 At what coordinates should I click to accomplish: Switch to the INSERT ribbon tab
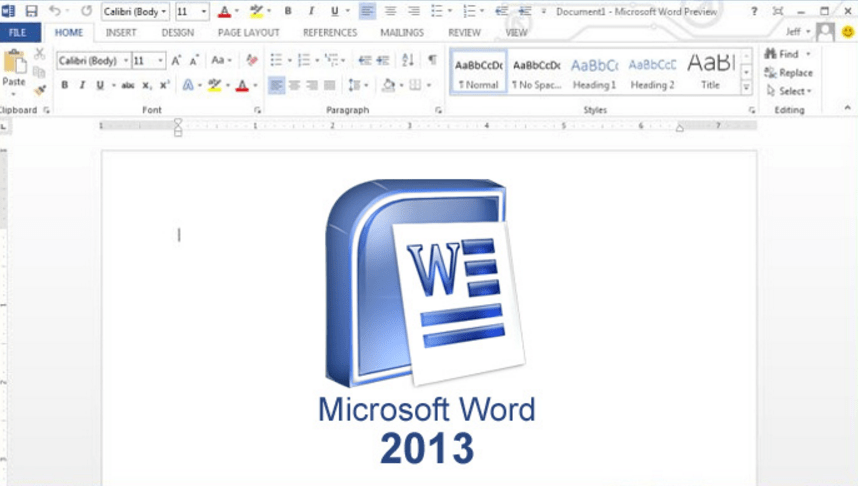(121, 32)
